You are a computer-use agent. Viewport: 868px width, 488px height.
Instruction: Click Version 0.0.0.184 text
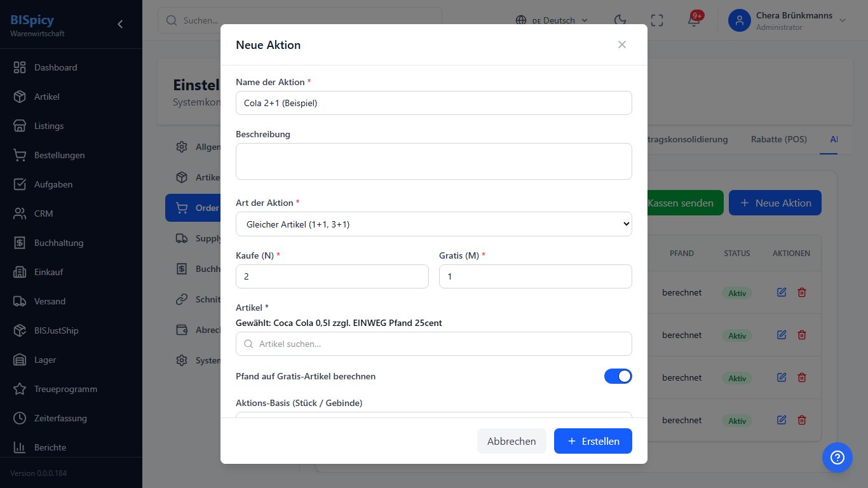(x=38, y=473)
